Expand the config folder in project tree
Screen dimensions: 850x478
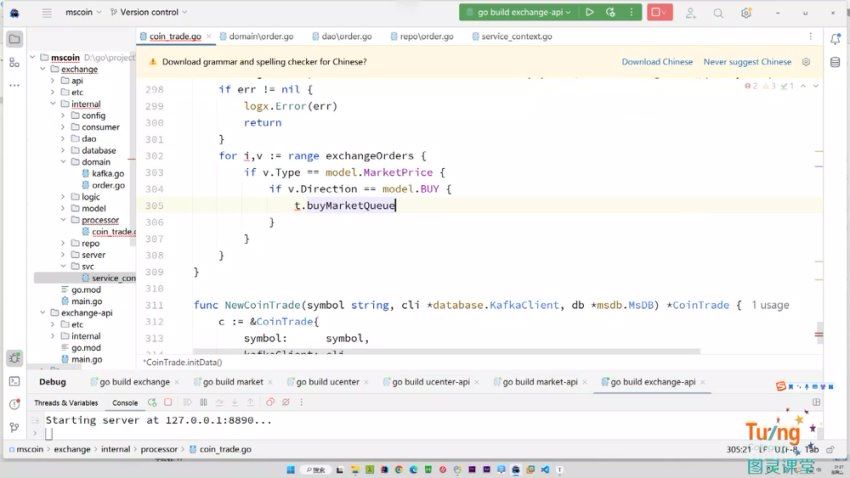click(x=63, y=116)
